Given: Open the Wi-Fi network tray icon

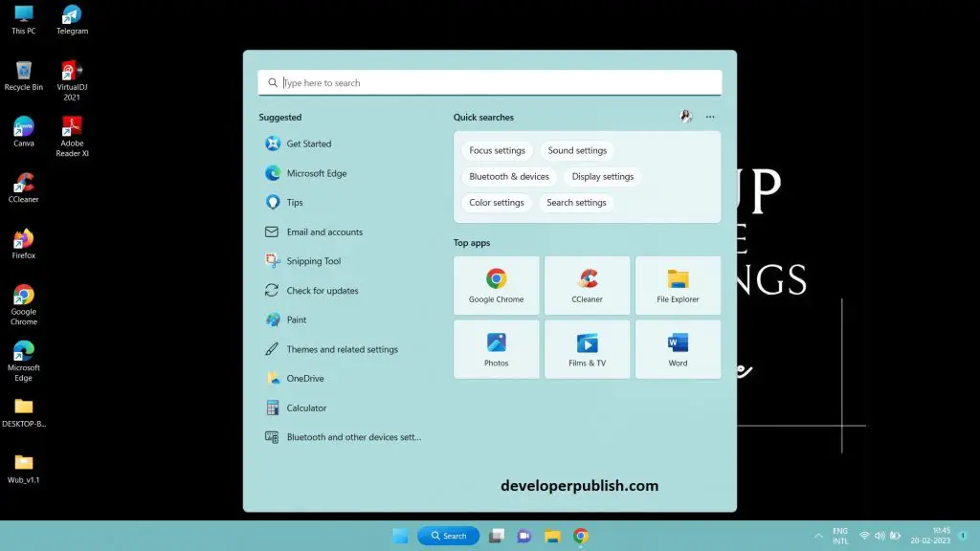Looking at the screenshot, I should pyautogui.click(x=864, y=536).
